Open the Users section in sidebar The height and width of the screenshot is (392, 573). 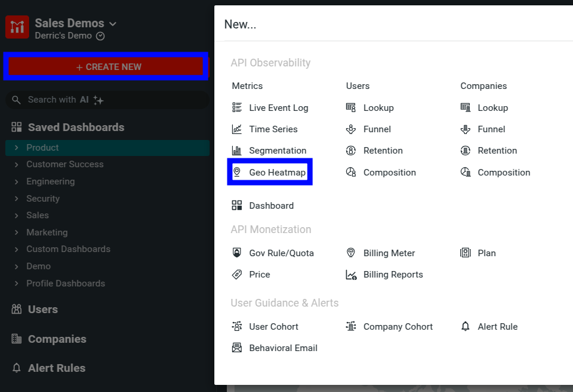tap(40, 309)
